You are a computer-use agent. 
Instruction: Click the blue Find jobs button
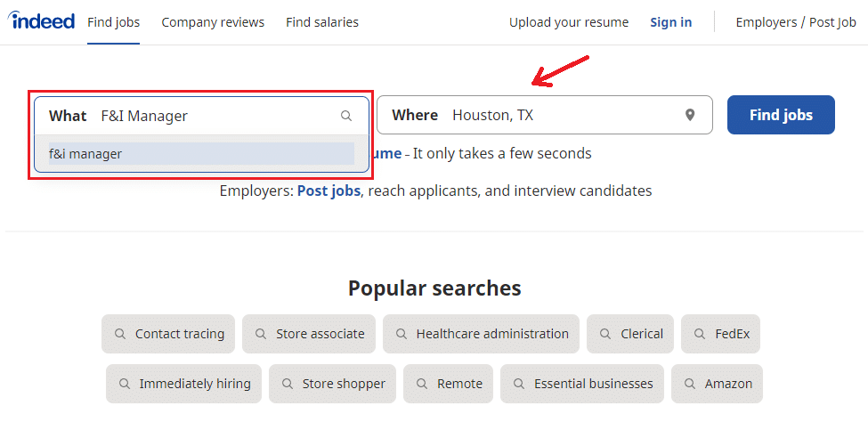click(x=781, y=115)
